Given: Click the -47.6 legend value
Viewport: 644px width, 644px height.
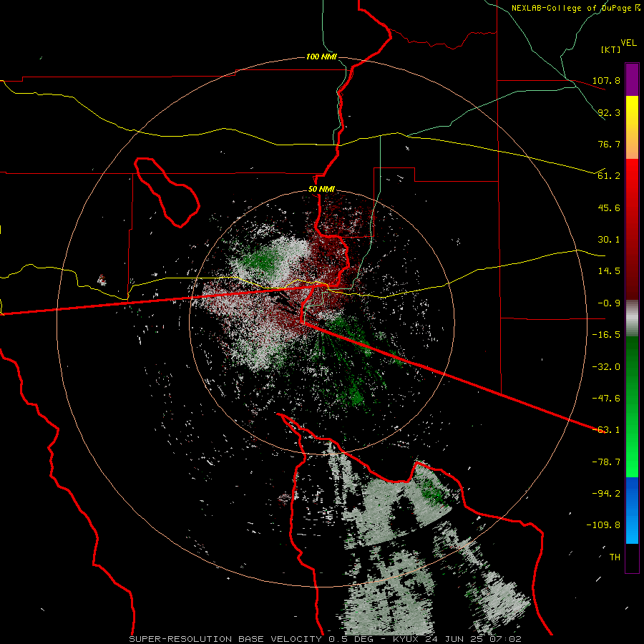Looking at the screenshot, I should click(606, 399).
